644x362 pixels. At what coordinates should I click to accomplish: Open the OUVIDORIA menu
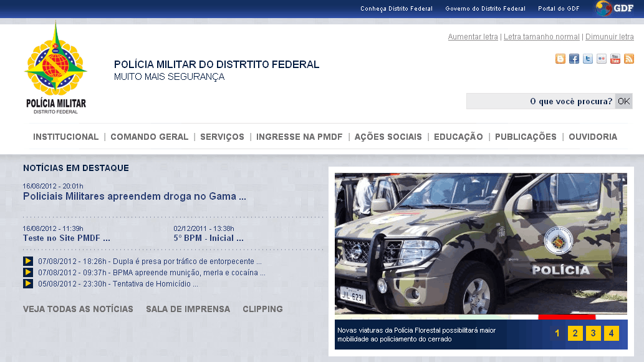592,136
